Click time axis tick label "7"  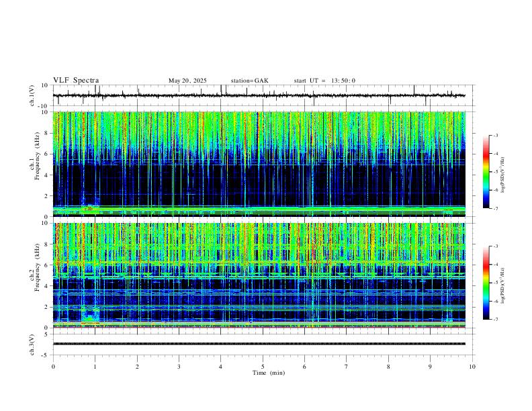[347, 367]
